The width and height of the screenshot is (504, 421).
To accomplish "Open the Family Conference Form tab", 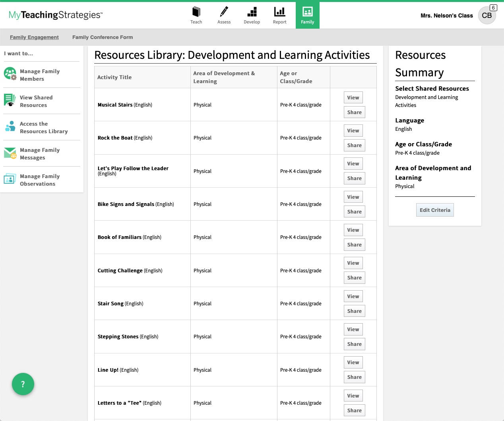I will pos(102,37).
